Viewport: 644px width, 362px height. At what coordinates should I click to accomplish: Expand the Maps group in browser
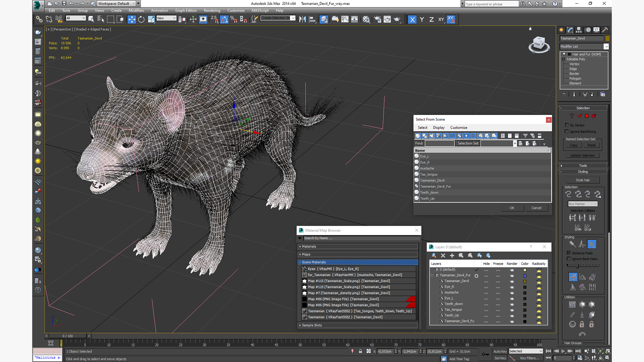tap(358, 254)
